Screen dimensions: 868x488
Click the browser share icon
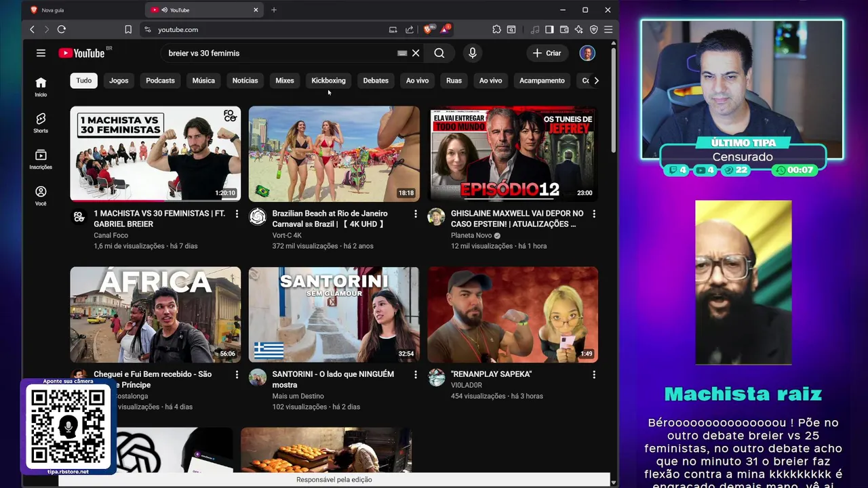click(410, 29)
